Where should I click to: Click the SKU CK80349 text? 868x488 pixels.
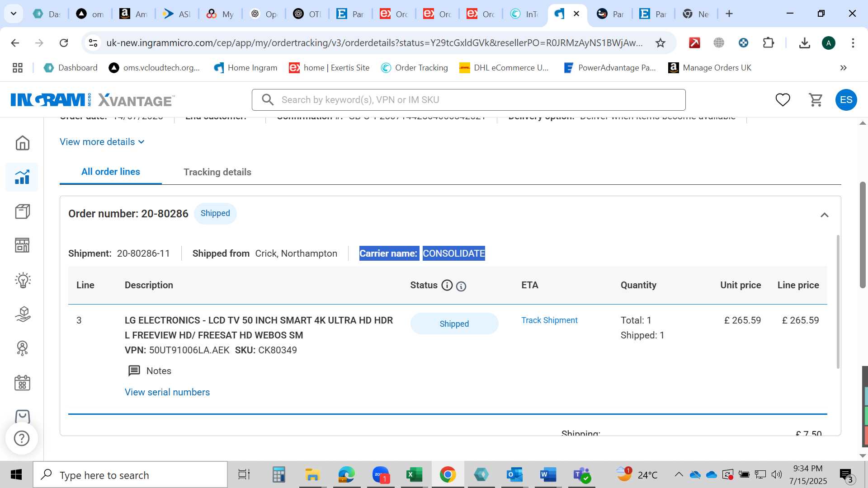coord(266,350)
